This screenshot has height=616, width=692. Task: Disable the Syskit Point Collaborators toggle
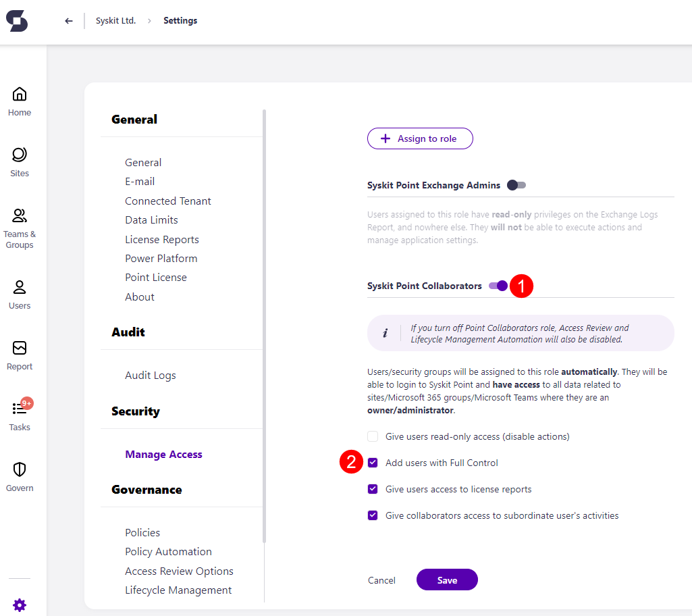pos(498,286)
